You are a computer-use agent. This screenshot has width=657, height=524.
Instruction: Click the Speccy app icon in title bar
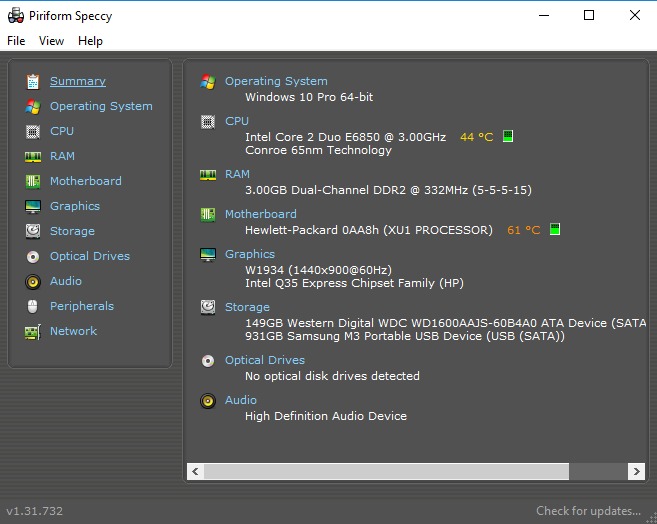(16, 15)
